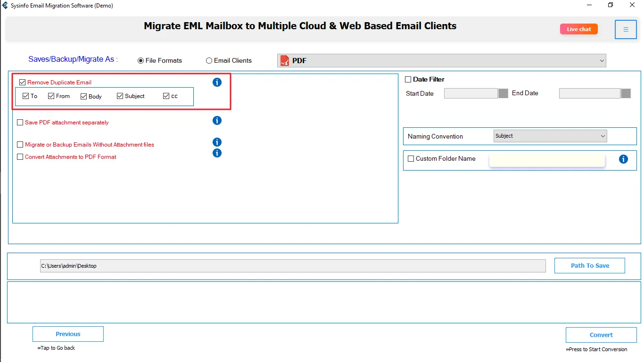
Task: Toggle the To duplicate filter checkbox
Action: click(x=26, y=96)
